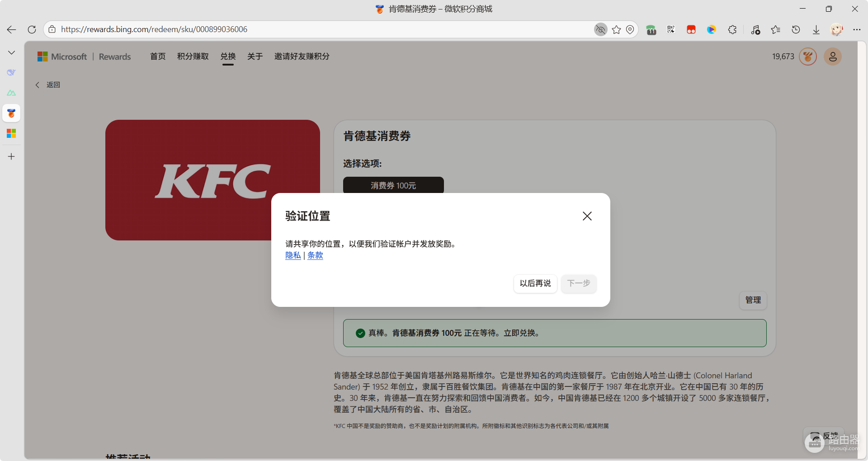Image resolution: width=868 pixels, height=461 pixels.
Task: Click 返回 to go back
Action: click(48, 85)
